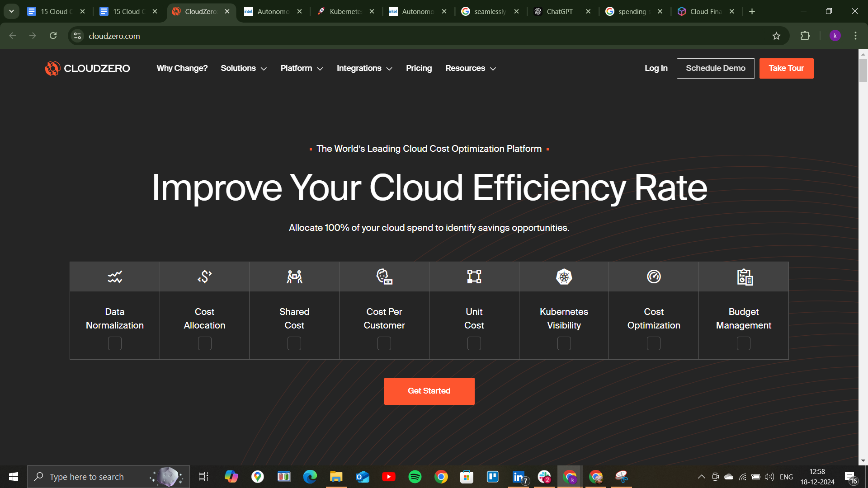The image size is (868, 488).
Task: Click the Unit Cost icon
Action: click(474, 277)
